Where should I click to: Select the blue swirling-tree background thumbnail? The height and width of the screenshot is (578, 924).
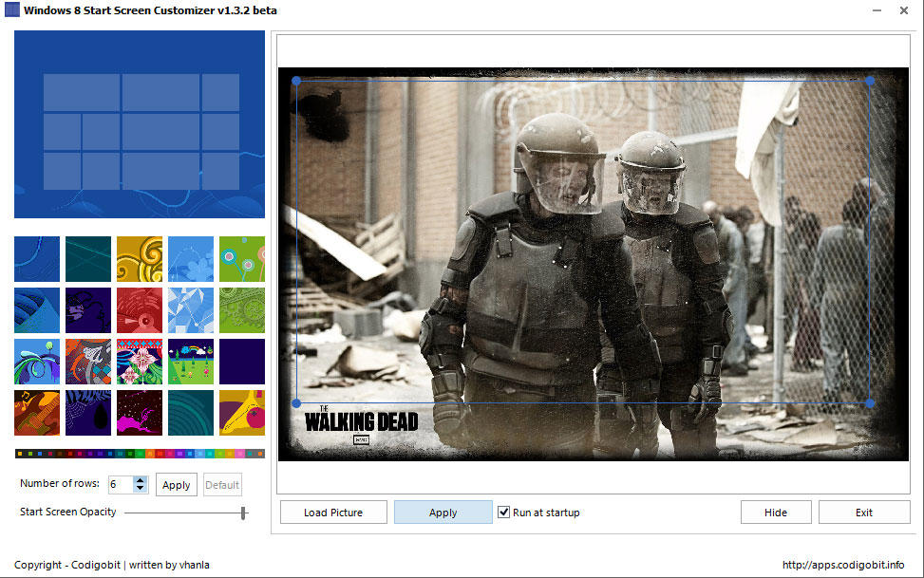pyautogui.click(x=36, y=362)
